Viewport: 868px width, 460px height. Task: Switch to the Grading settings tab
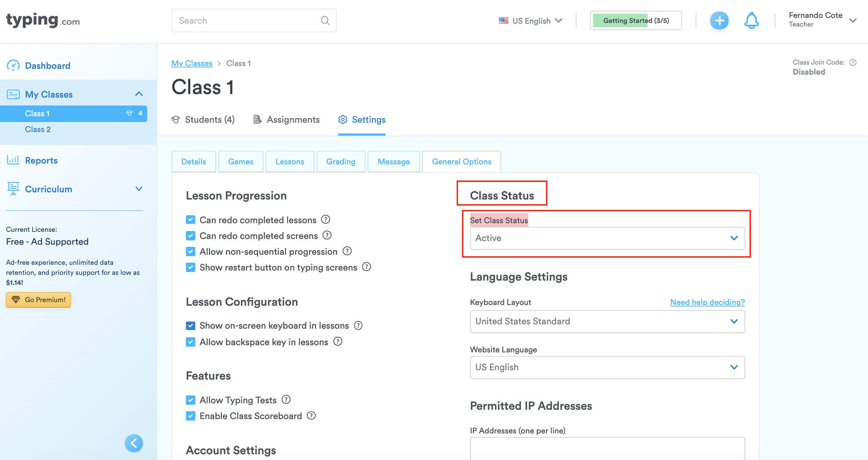(340, 161)
